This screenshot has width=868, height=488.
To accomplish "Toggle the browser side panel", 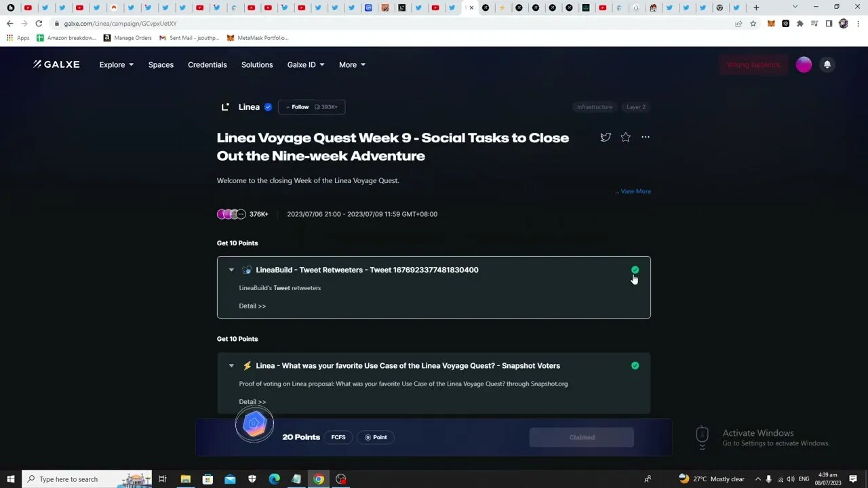I will pyautogui.click(x=829, y=23).
